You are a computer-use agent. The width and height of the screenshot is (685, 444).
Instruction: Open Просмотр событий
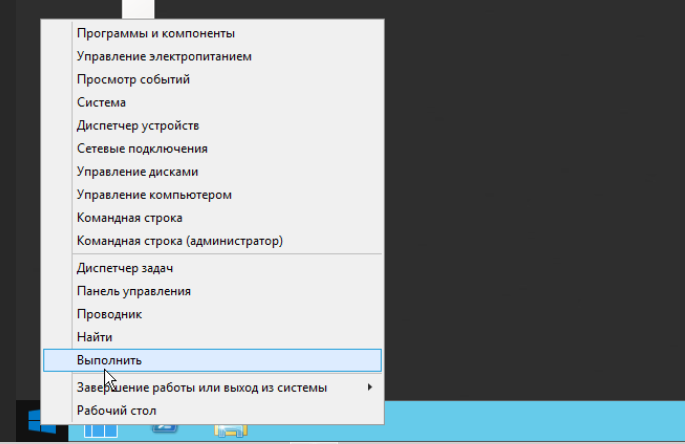[133, 80]
